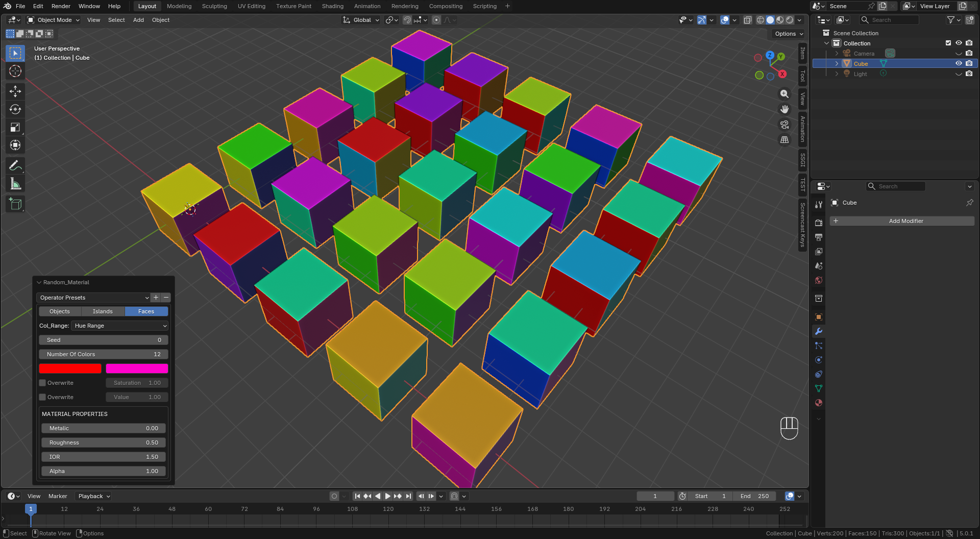Screen dimensions: 980x539
Task: Select the Measure tool
Action: (15, 184)
